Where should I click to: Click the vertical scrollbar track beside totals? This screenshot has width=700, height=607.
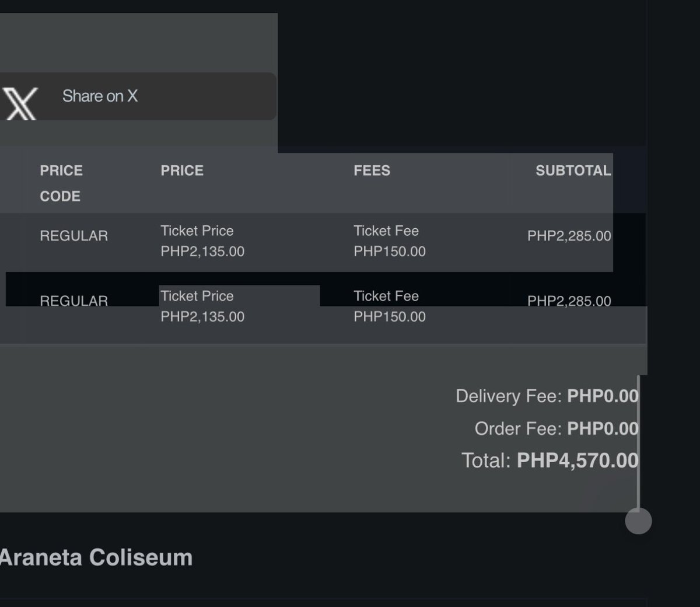[x=639, y=442]
